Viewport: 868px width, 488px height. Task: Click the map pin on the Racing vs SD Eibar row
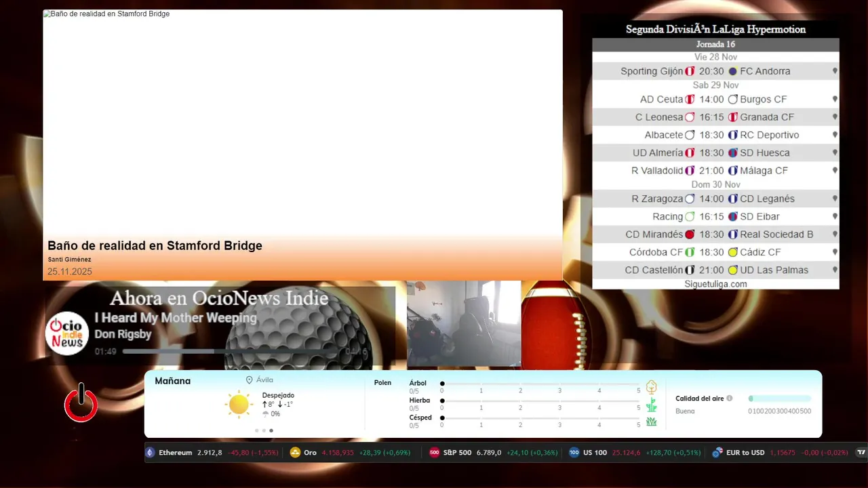[x=835, y=216]
